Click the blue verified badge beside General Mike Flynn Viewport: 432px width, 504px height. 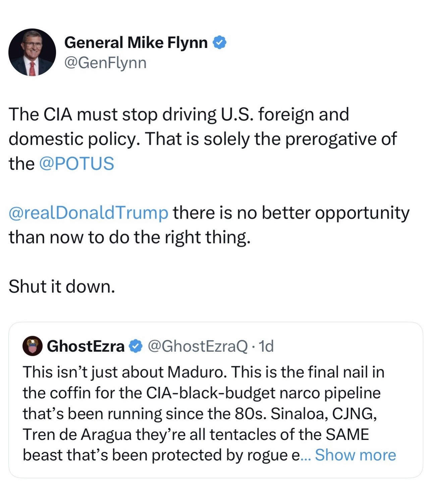pos(220,43)
